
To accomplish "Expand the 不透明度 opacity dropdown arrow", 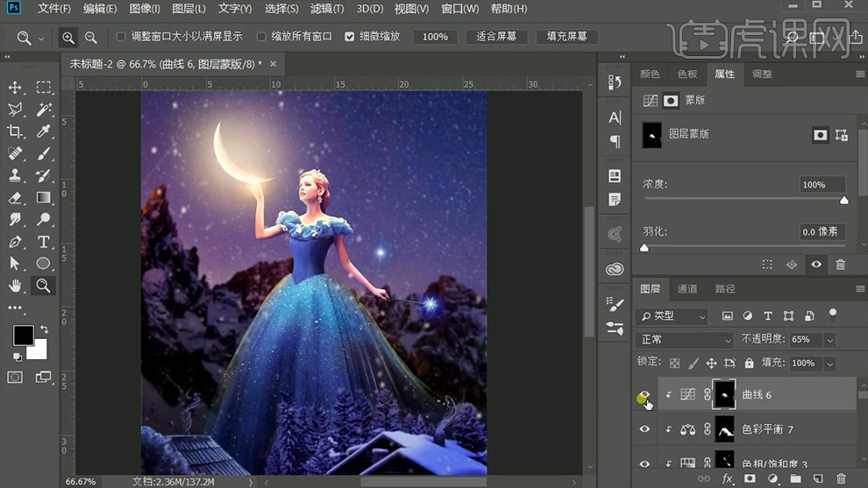I will (x=829, y=340).
